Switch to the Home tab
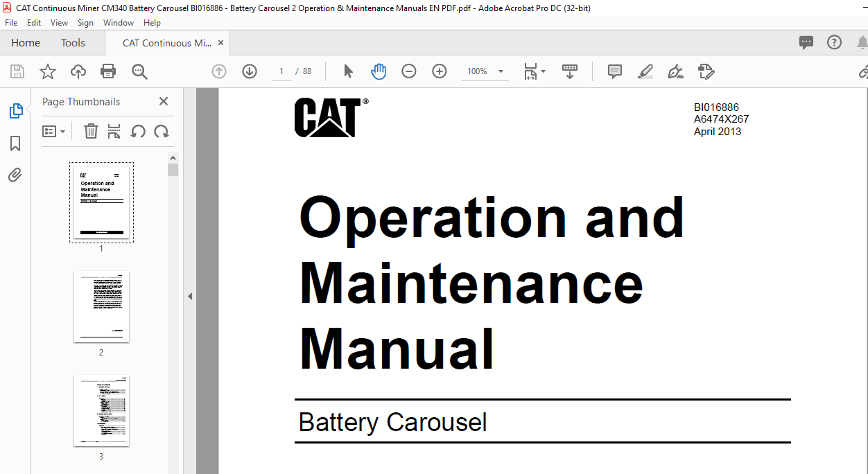 (26, 43)
